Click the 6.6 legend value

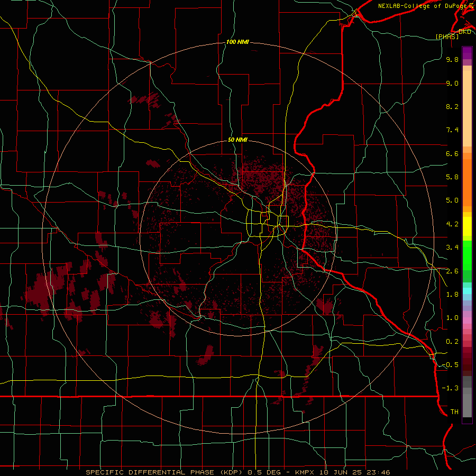[x=452, y=153]
